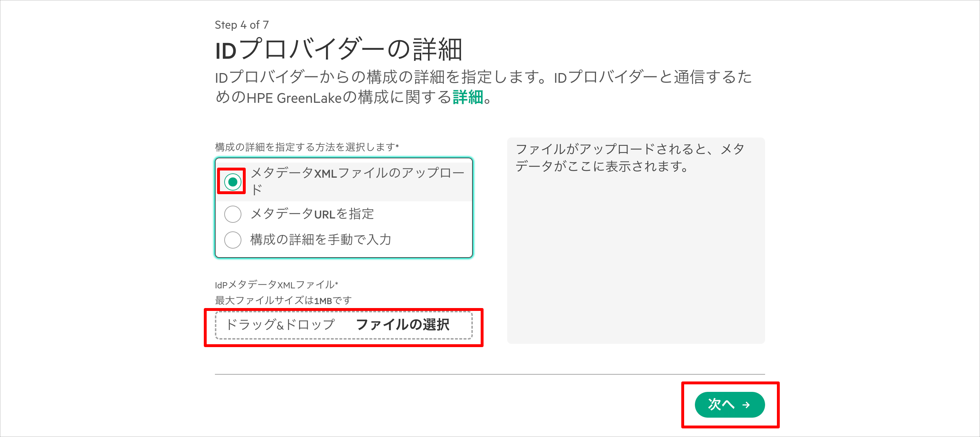Click the 構成の詳細を指定する方法を選択します label
Image resolution: width=980 pixels, height=437 pixels.
pyautogui.click(x=307, y=147)
